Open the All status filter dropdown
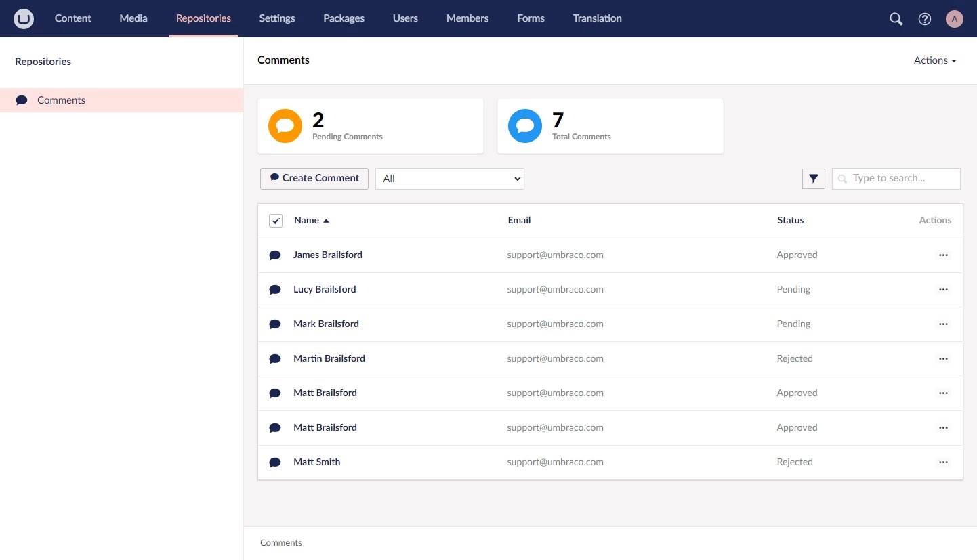Image resolution: width=977 pixels, height=560 pixels. [449, 178]
